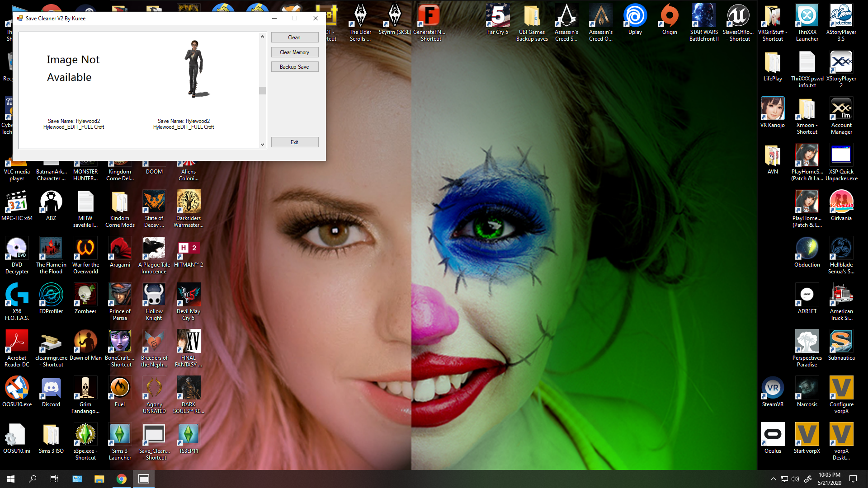Open DVD Decrypter desktop icon
Screen dimensions: 868x488
pyautogui.click(x=17, y=255)
